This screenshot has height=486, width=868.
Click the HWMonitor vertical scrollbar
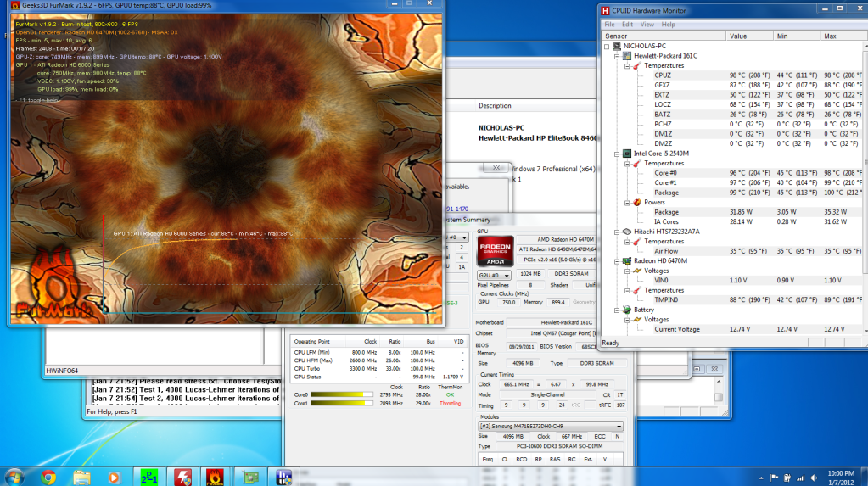(x=865, y=188)
